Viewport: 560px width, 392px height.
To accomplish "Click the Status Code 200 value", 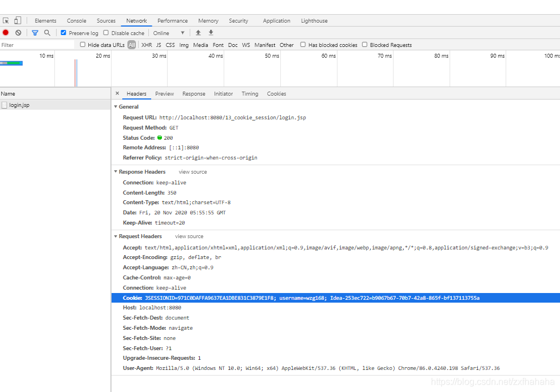I will [168, 137].
